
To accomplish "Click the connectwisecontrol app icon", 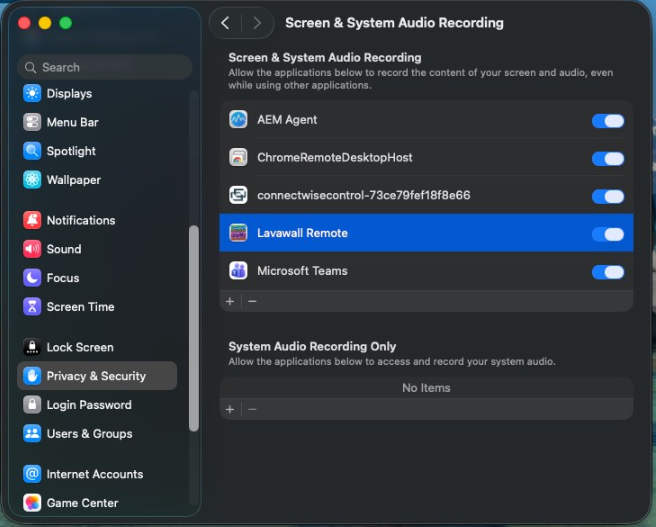I will pyautogui.click(x=238, y=195).
